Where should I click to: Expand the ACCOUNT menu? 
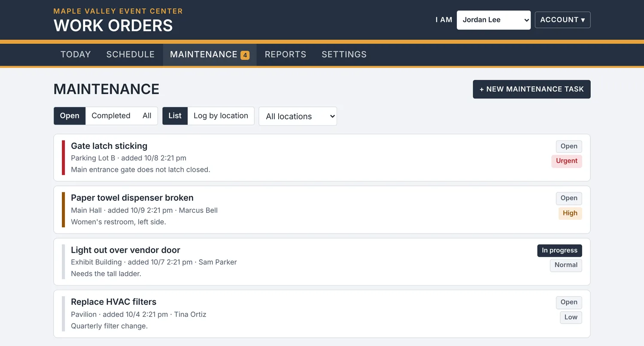click(x=562, y=20)
